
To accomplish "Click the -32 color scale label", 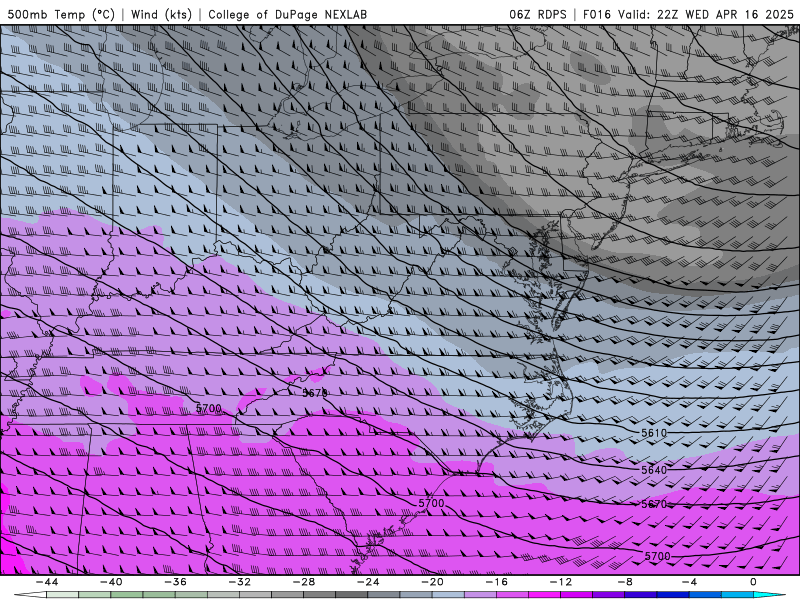I will click(240, 582).
